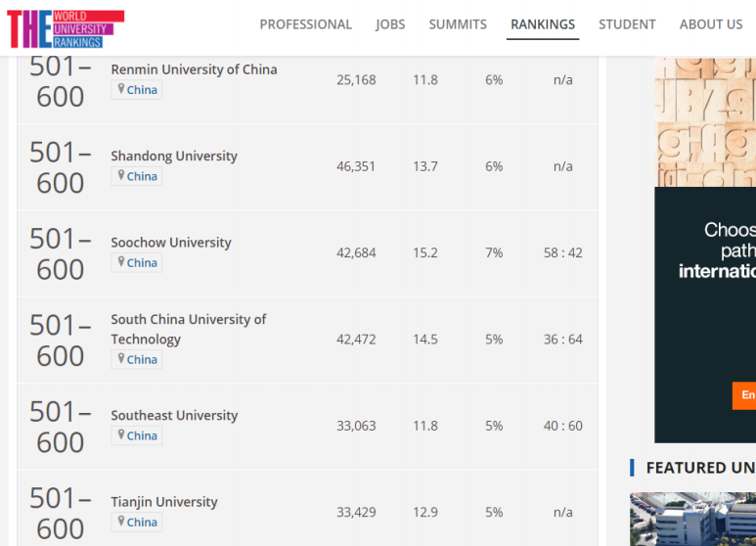Select the Rankings navigation tab
The width and height of the screenshot is (756, 546).
pyautogui.click(x=543, y=24)
